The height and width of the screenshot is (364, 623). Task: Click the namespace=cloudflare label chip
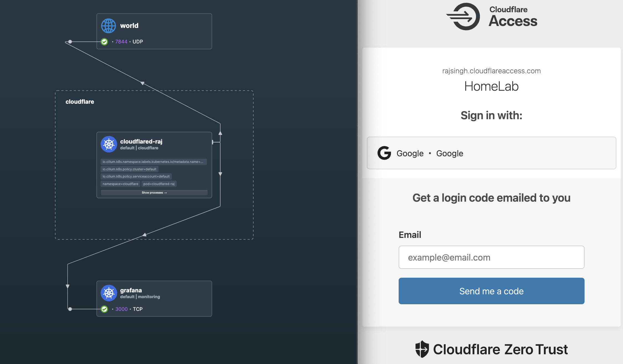tap(120, 184)
